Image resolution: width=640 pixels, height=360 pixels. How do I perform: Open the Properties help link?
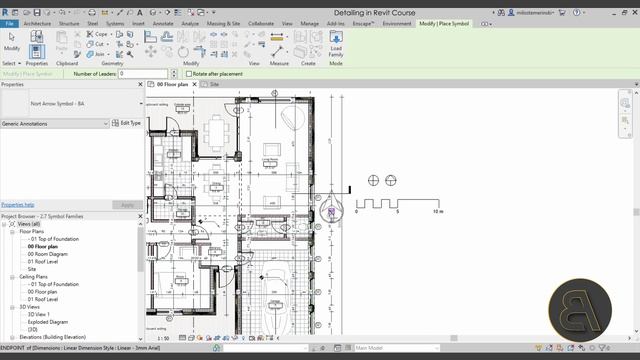coord(18,205)
